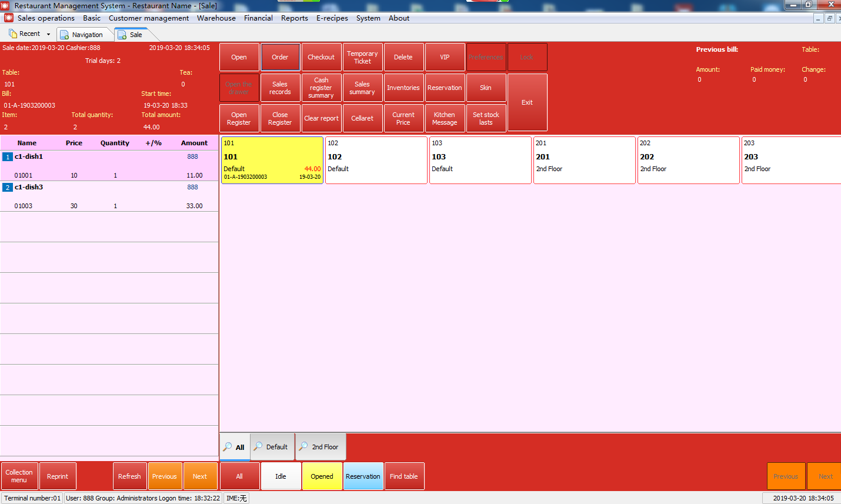Select the occupied yellow table 101
This screenshot has height=504, width=841.
click(x=272, y=160)
